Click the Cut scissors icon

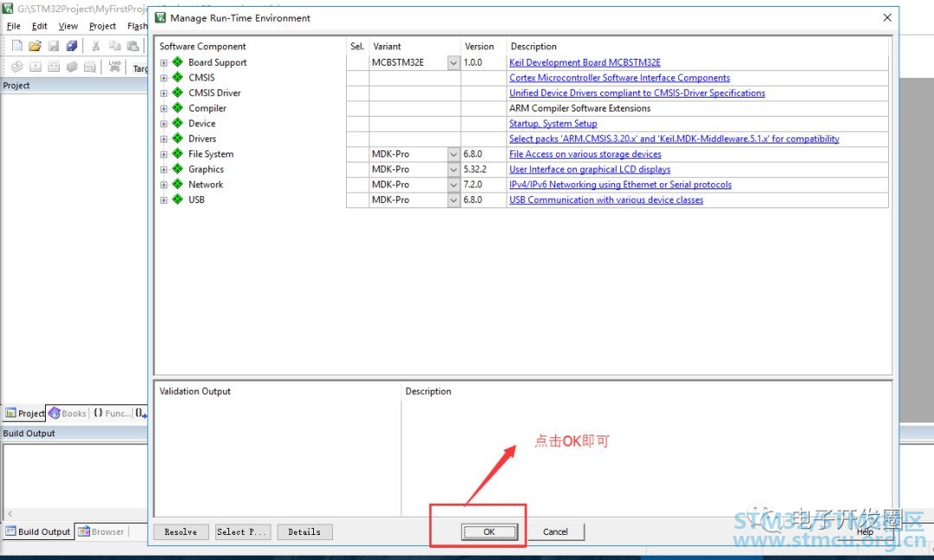(95, 46)
